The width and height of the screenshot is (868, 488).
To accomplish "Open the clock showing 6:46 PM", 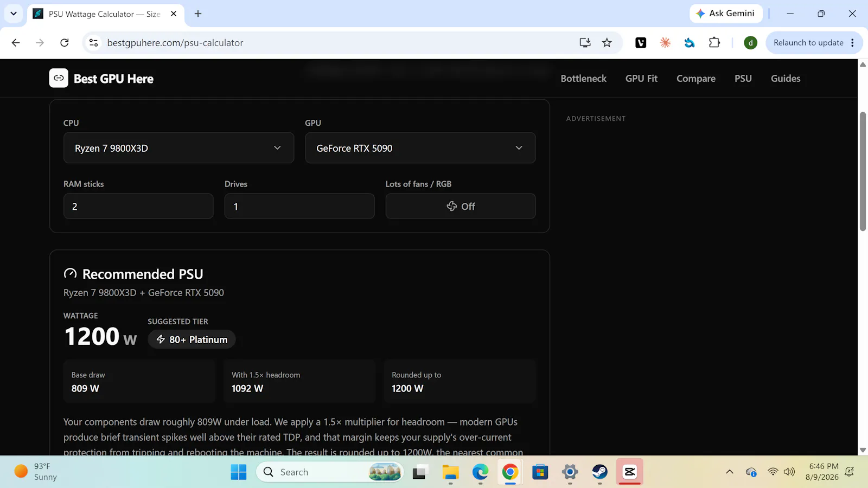I will click(x=822, y=472).
